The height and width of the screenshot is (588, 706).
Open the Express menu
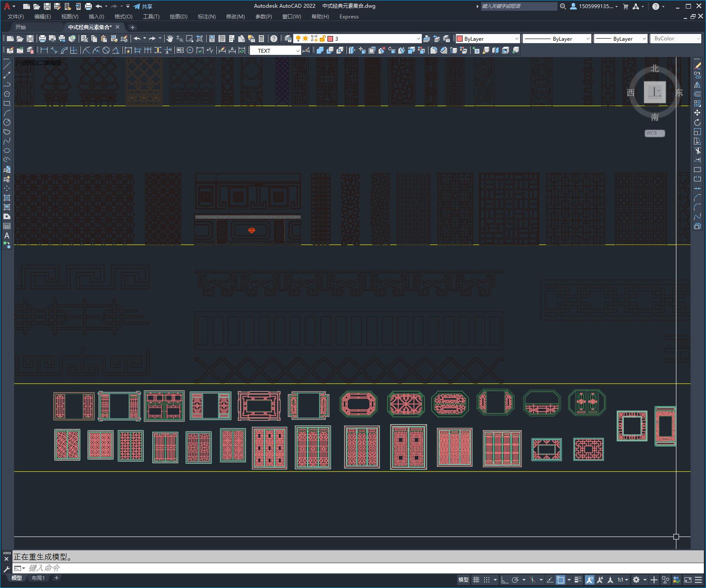coord(349,16)
